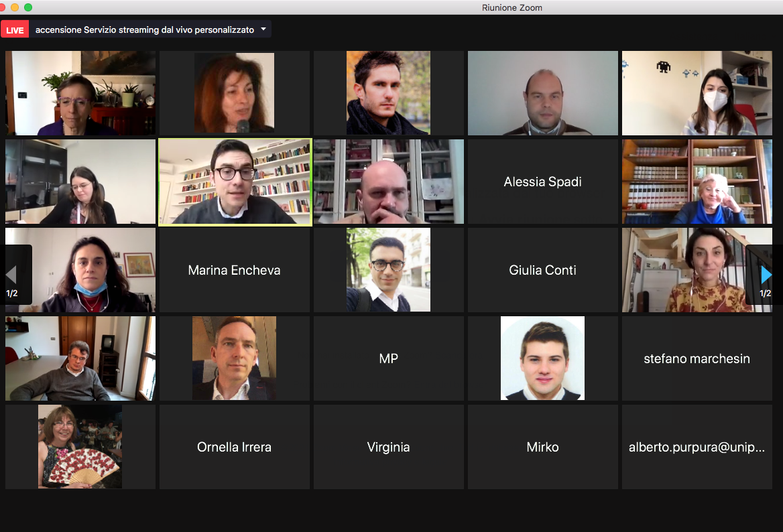Select the Virginia participant tile
Image resolution: width=783 pixels, height=532 pixels.
coord(389,447)
